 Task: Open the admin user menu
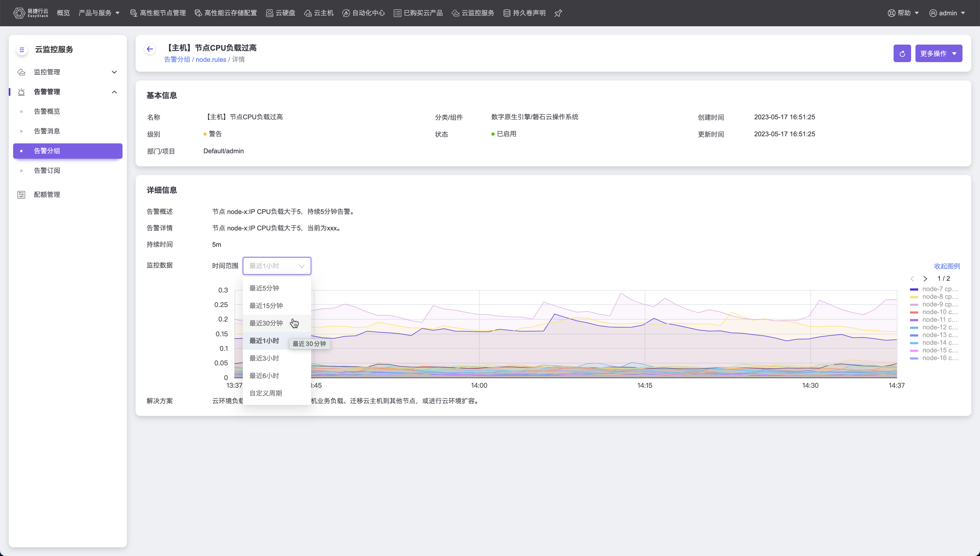947,13
